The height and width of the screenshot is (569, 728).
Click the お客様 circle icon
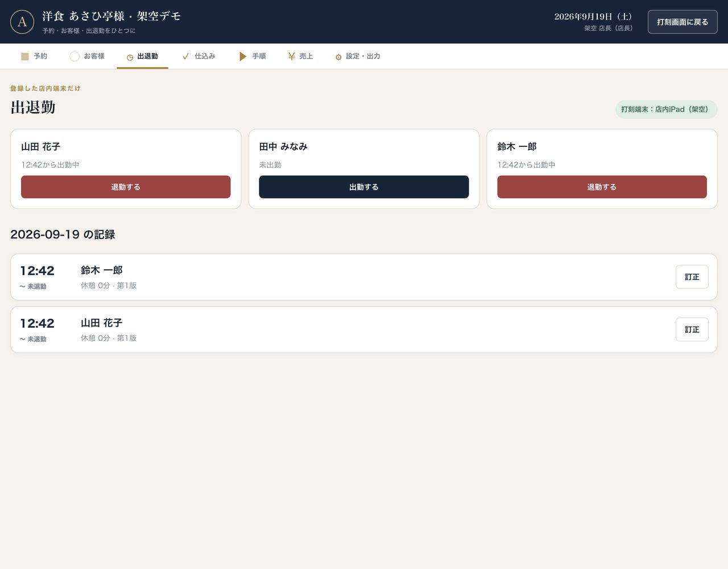pos(75,56)
